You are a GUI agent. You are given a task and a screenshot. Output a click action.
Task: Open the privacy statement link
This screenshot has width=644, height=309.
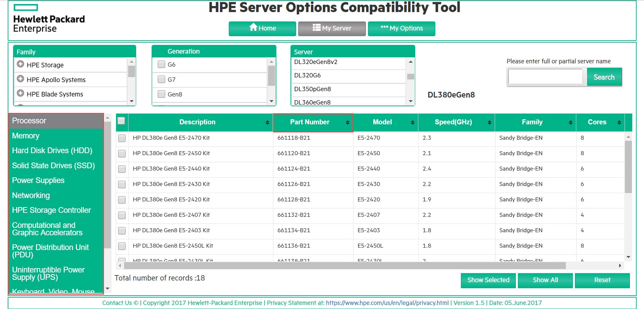[x=387, y=303]
